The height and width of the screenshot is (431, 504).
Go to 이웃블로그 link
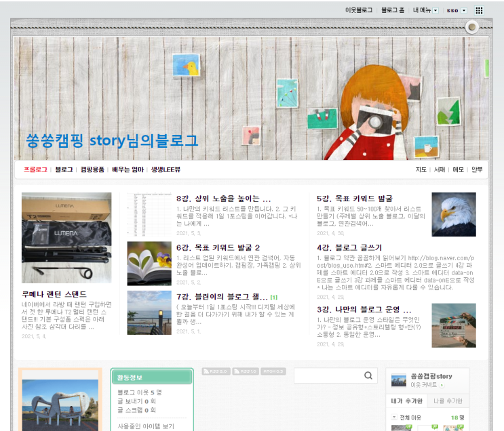359,10
